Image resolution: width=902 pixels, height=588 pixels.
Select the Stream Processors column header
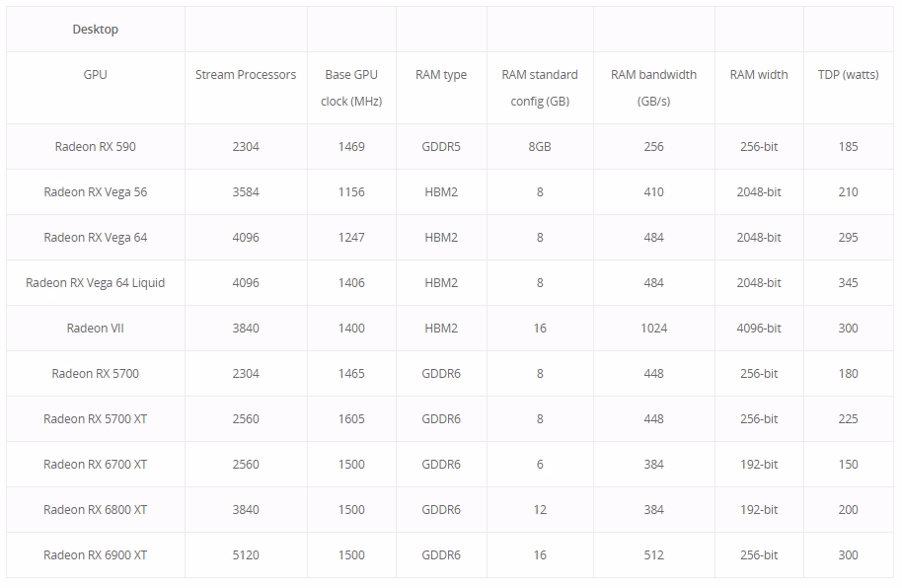click(246, 75)
